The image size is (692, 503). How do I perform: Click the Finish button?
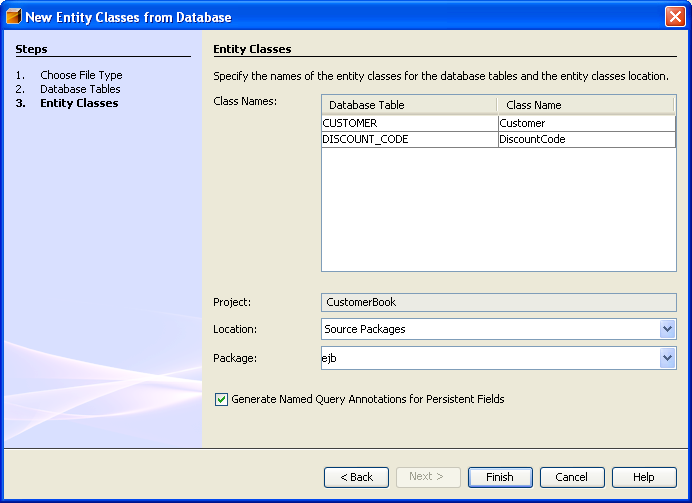pyautogui.click(x=500, y=477)
